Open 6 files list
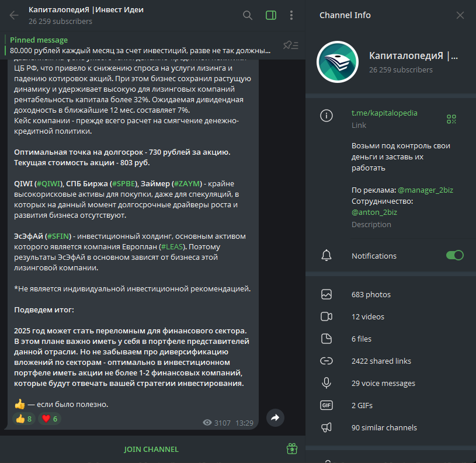This screenshot has width=476, height=463. (391, 339)
